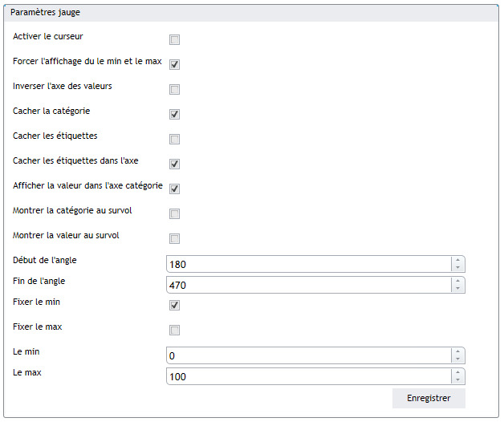The image size is (504, 422).
Task: Check Montrer la valeur au survol
Action: pos(174,239)
